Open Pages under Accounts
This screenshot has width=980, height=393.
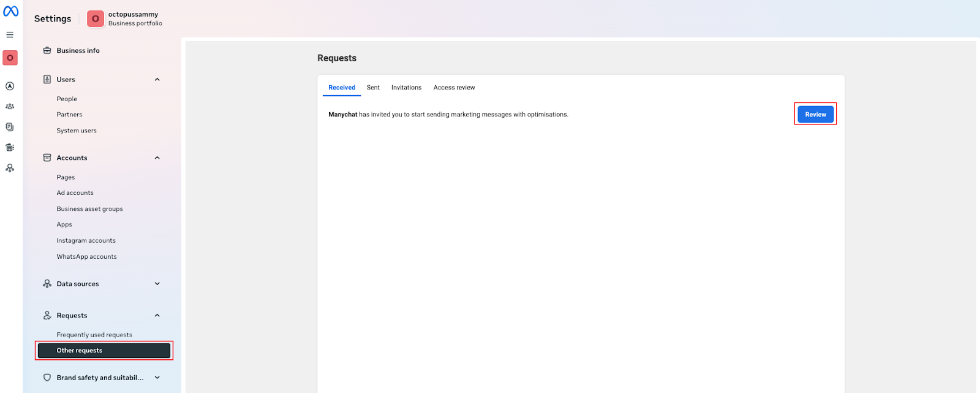pos(66,177)
